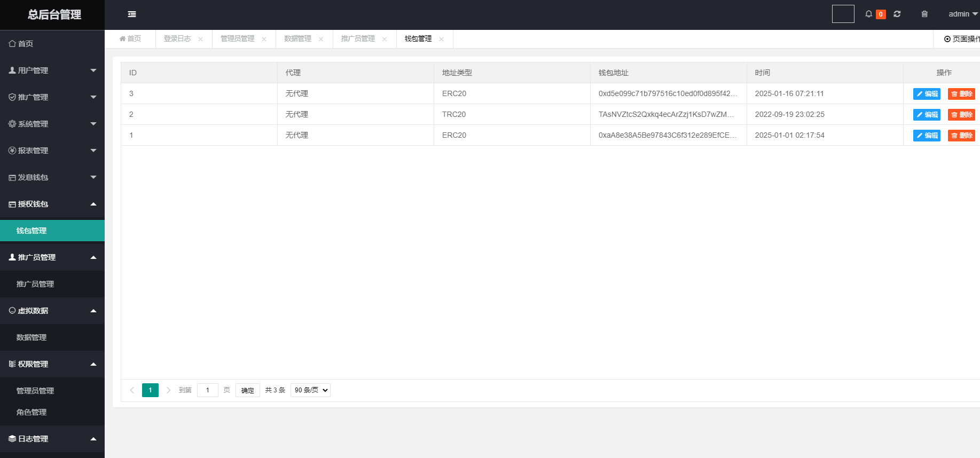Expand 用户管理 sidebar menu
The width and height of the screenshot is (980, 458).
pyautogui.click(x=52, y=70)
